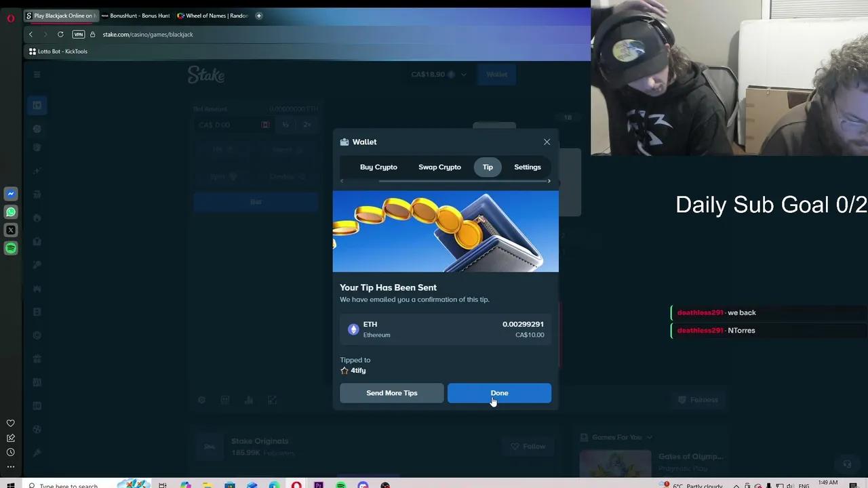Select the Tip tab in Wallet
Viewport: 868px width, 488px height.
[x=488, y=167]
